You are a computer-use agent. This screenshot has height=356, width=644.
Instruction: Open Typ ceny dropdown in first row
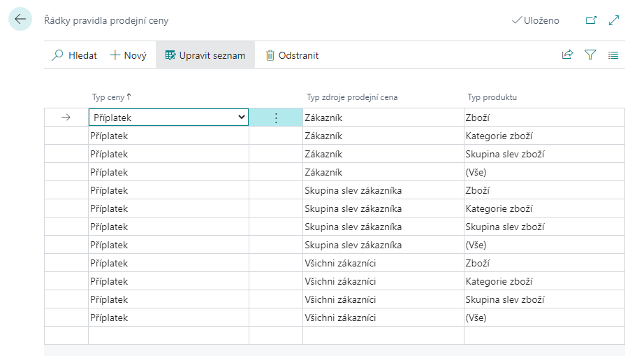(x=242, y=118)
